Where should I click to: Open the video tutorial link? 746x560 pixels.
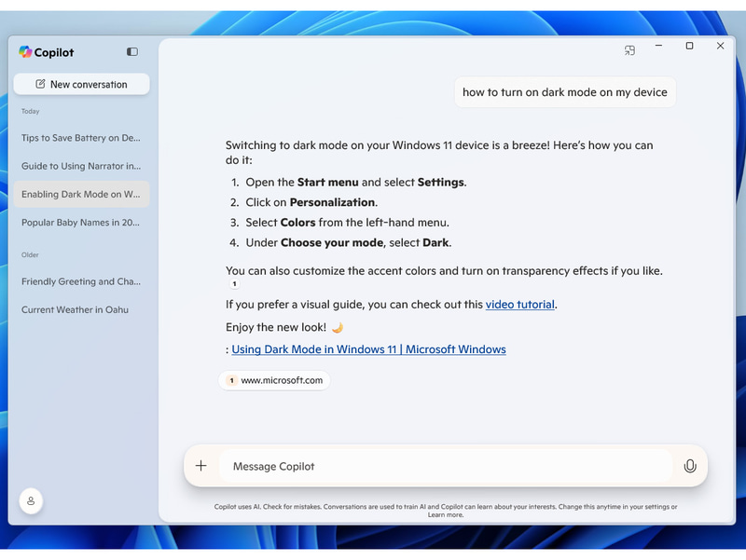[520, 305]
